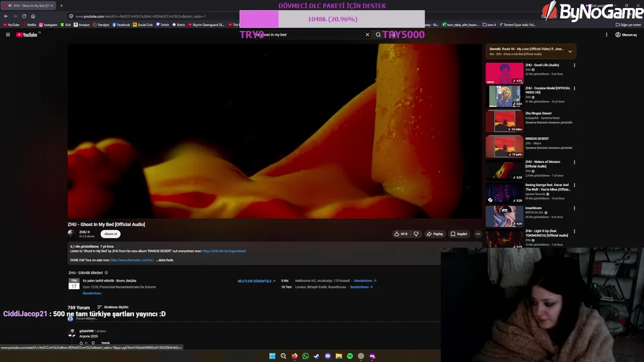
Task: Like the 'Anyone 2025' comment
Action: coord(81,343)
